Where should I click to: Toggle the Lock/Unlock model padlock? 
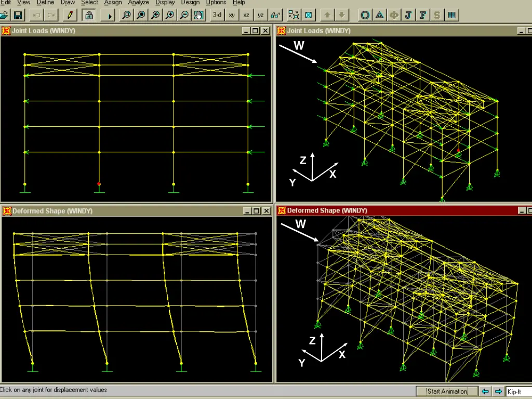tap(89, 15)
